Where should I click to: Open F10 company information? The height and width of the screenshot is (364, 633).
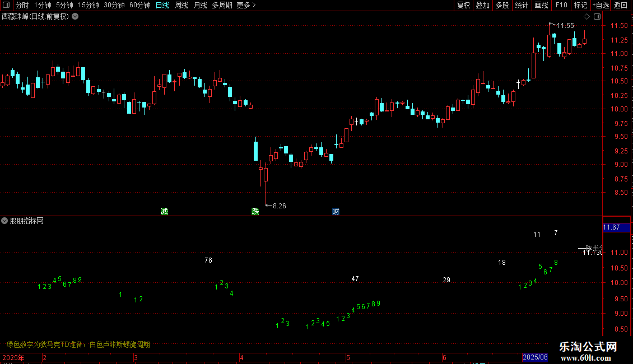561,5
